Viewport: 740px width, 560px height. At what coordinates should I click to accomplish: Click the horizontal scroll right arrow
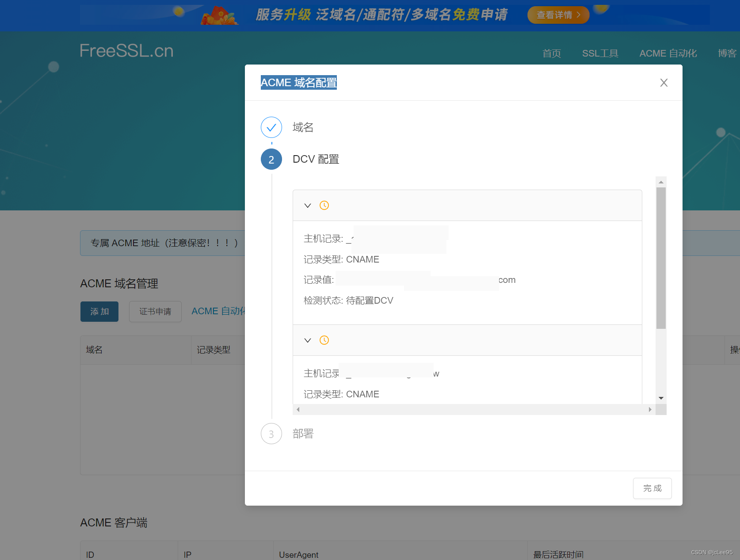tap(650, 409)
